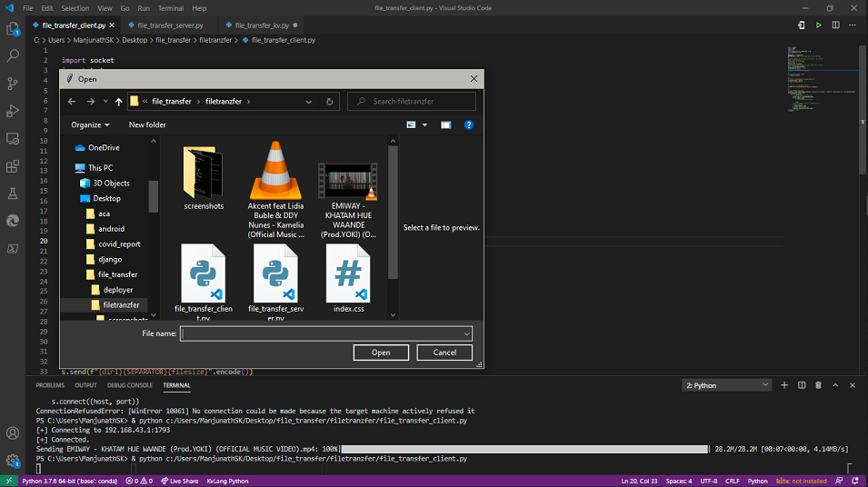
Task: Click in the File name input field
Action: tap(321, 333)
